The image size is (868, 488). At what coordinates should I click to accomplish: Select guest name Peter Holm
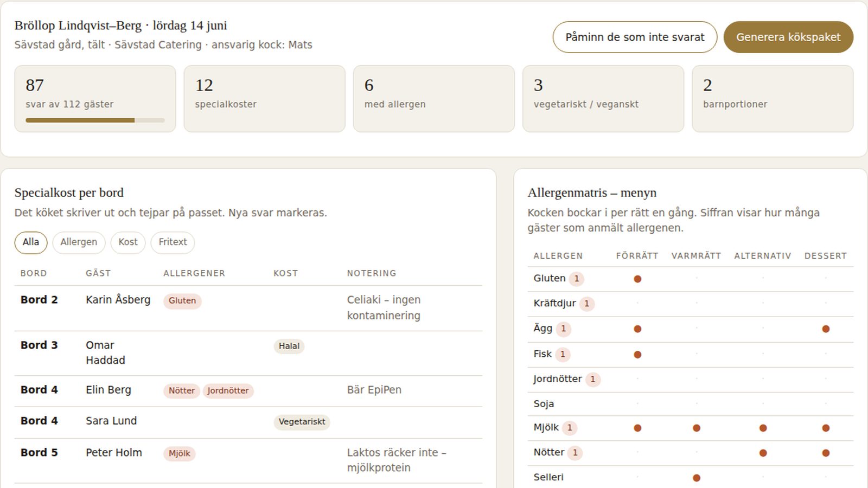pyautogui.click(x=114, y=453)
